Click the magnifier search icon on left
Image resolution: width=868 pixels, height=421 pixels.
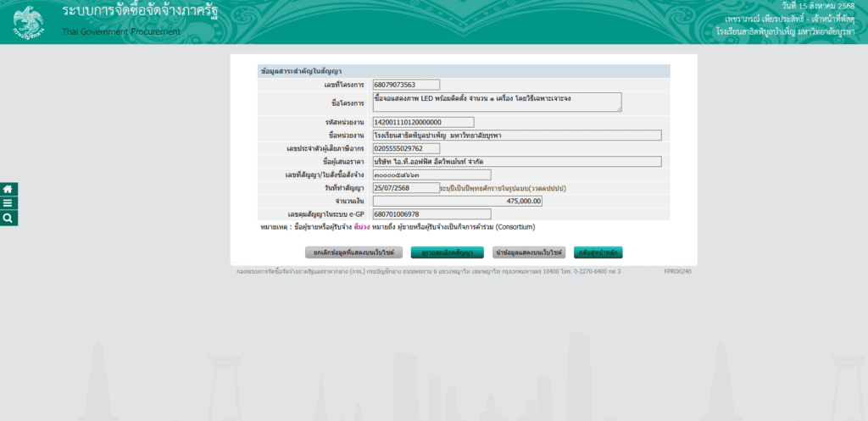pos(8,218)
